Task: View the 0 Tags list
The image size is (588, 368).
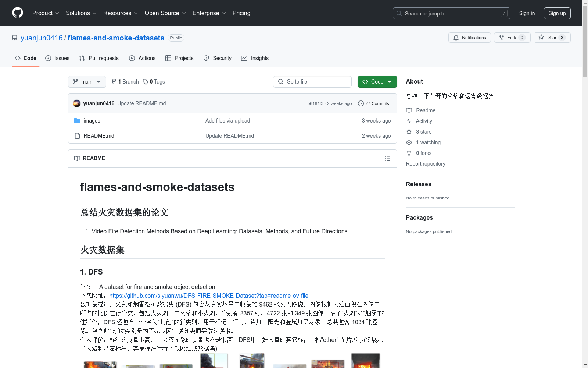Action: (x=154, y=82)
